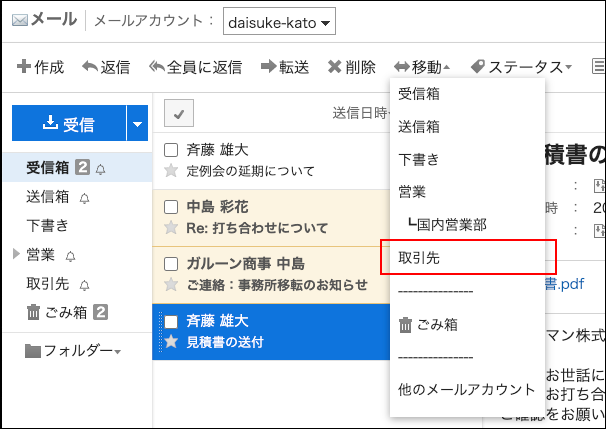Click 全員に返信 reply-all button

(196, 67)
